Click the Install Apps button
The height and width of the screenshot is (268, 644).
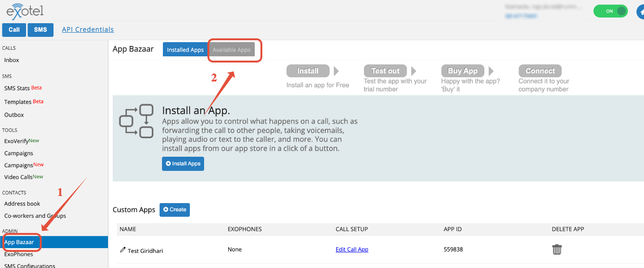tap(183, 164)
